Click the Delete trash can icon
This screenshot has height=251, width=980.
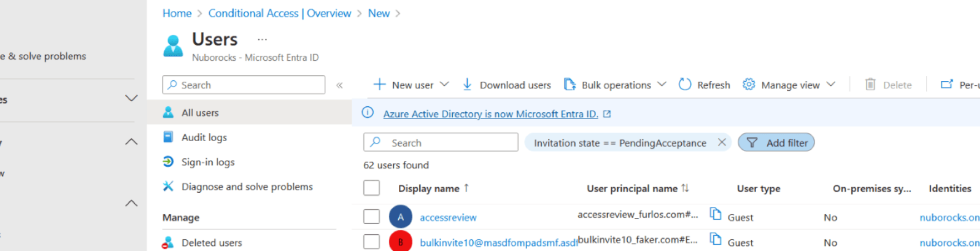[x=870, y=85]
